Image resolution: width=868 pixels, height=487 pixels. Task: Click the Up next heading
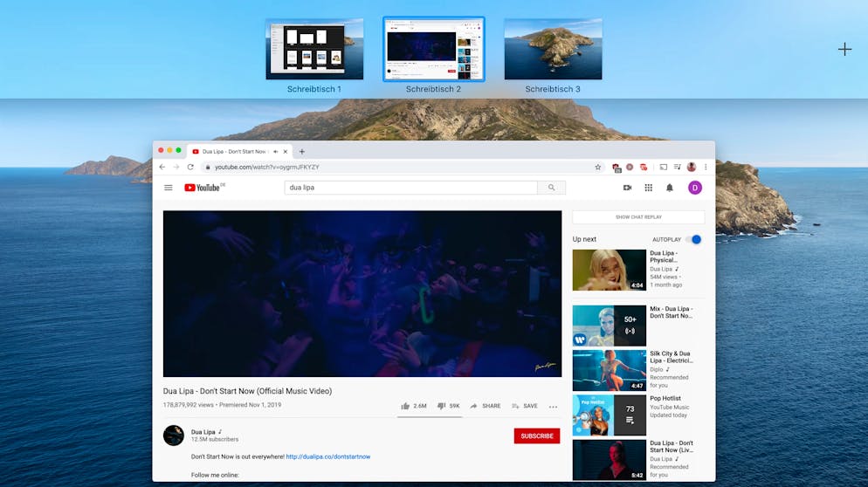pyautogui.click(x=584, y=239)
